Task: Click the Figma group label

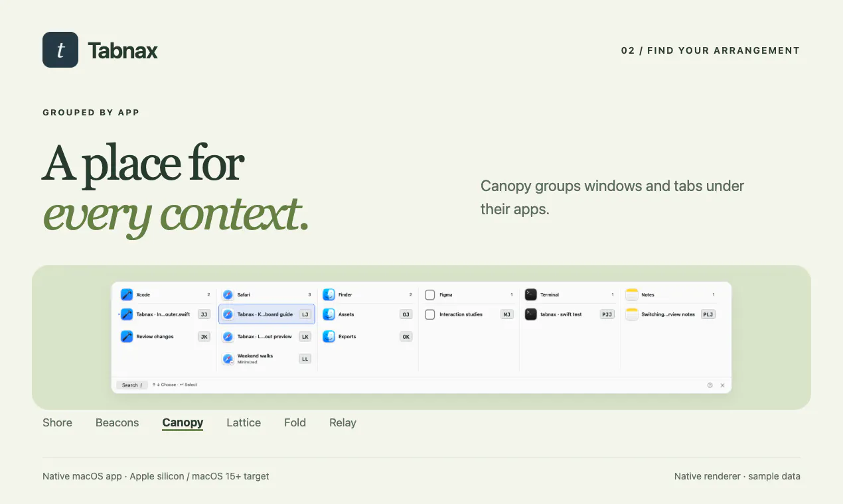Action: click(x=445, y=294)
